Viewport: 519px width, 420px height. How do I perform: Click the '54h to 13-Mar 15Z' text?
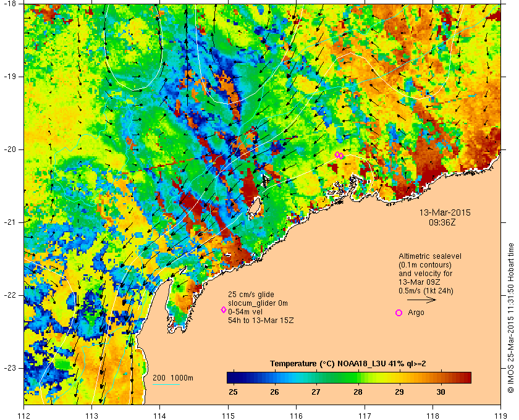[261, 321]
